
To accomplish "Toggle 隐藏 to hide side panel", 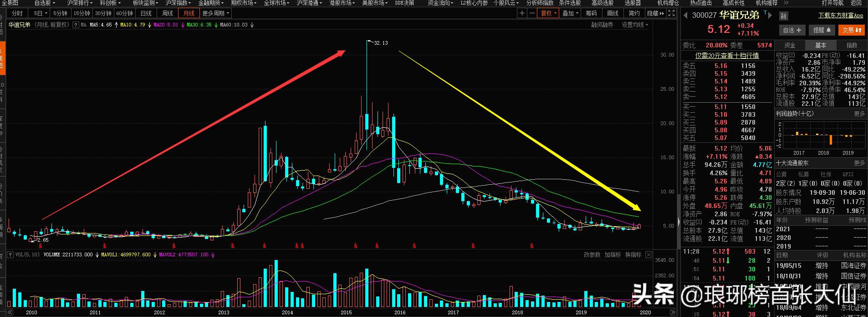I will [x=655, y=13].
